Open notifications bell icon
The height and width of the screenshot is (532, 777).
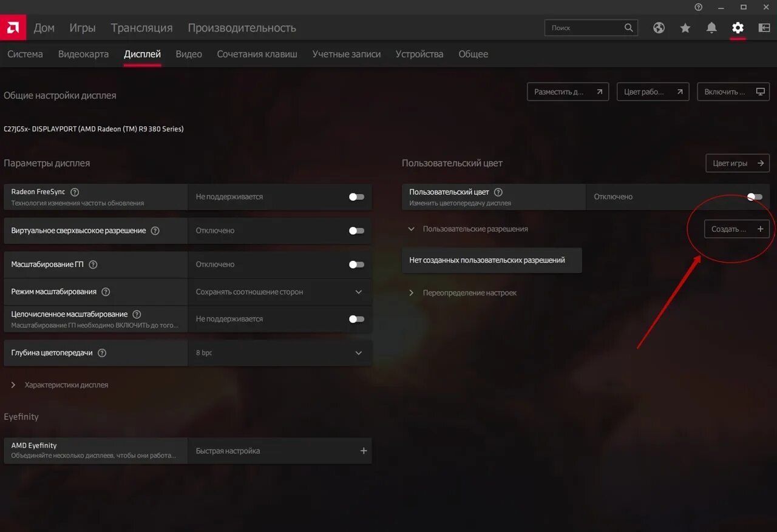[x=711, y=28]
